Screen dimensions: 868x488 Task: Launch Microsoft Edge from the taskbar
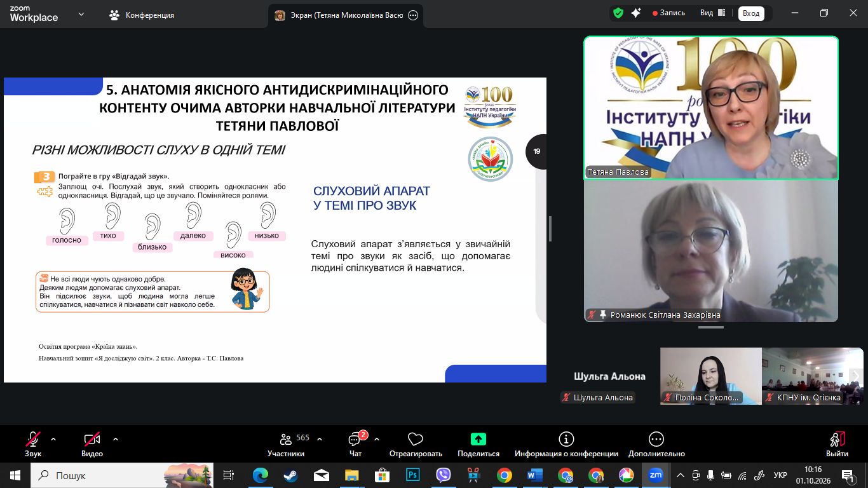[x=260, y=475]
